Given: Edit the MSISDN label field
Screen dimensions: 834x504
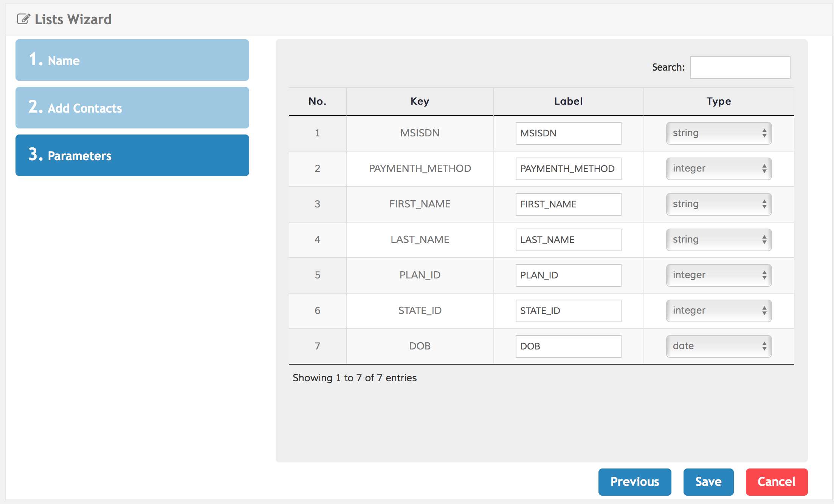Looking at the screenshot, I should [568, 133].
